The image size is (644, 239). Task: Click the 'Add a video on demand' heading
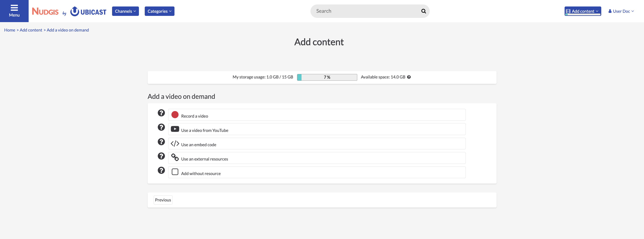(181, 97)
